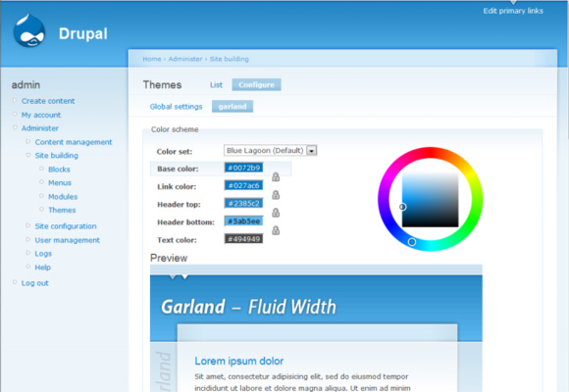Click saturation marker in color square
Image resolution: width=569 pixels, height=392 pixels.
[x=402, y=207]
